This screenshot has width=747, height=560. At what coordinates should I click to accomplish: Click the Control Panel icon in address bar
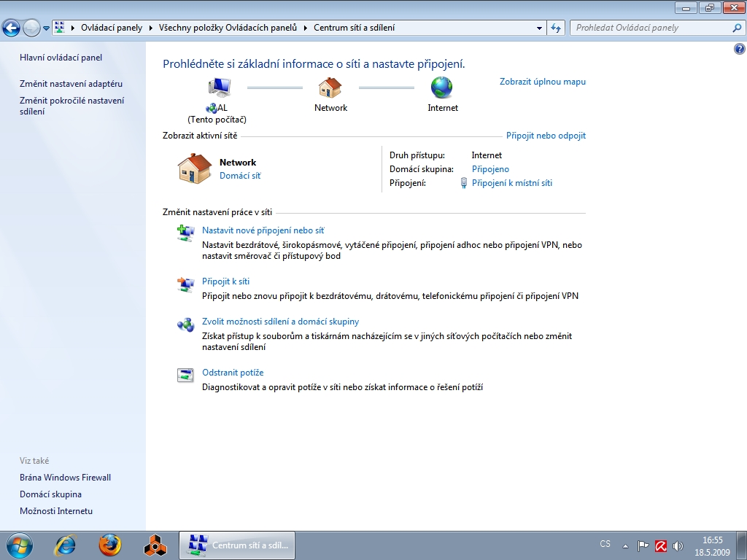click(60, 28)
